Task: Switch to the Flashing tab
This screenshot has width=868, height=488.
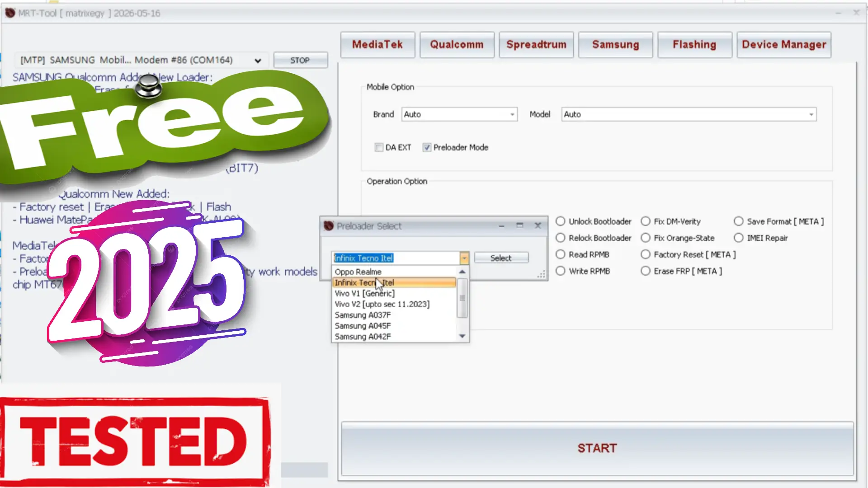Action: tap(694, 44)
